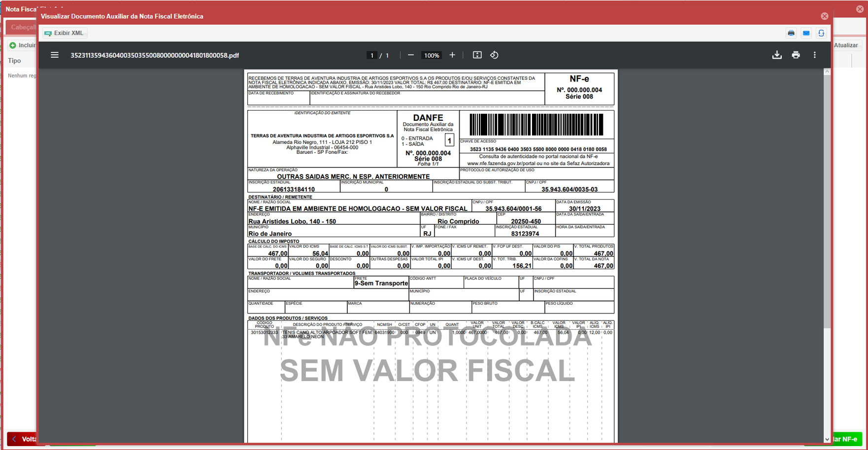This screenshot has width=868, height=450.
Task: Click the Atualizar button in background
Action: pos(846,45)
